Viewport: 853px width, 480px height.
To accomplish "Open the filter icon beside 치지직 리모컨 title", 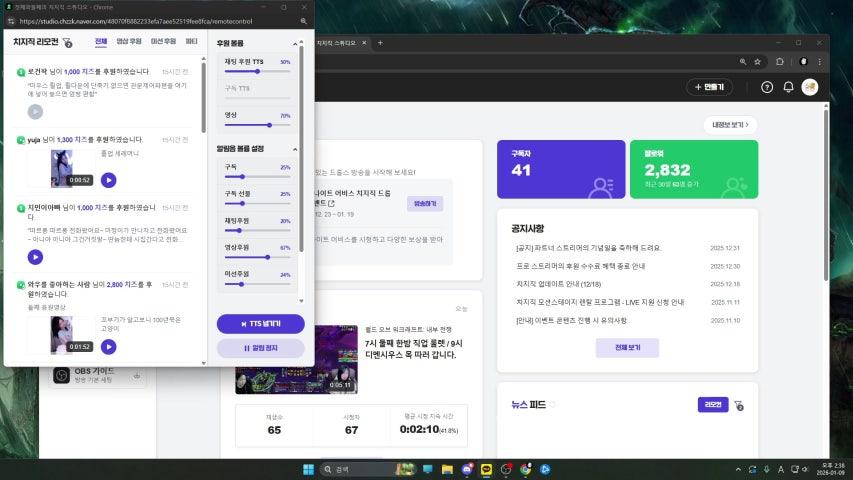I will (x=67, y=42).
